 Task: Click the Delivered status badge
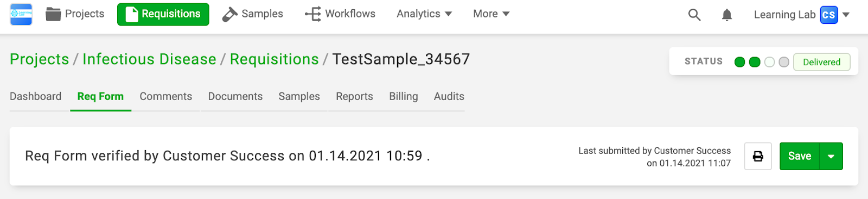click(822, 62)
